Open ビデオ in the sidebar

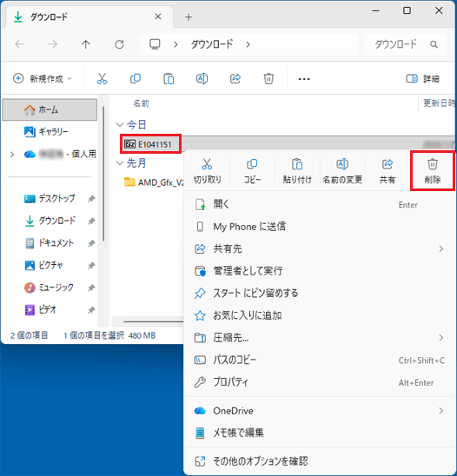[x=50, y=309]
